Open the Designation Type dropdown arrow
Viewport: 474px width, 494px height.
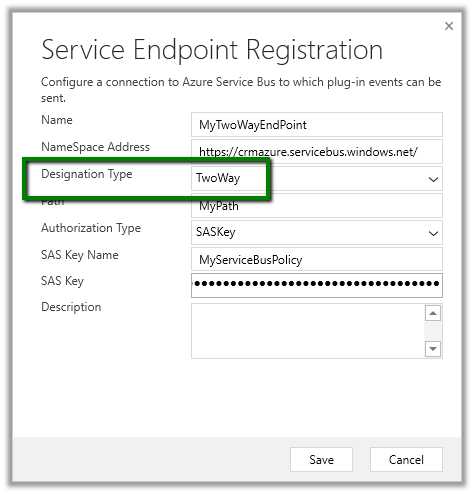pyautogui.click(x=433, y=180)
